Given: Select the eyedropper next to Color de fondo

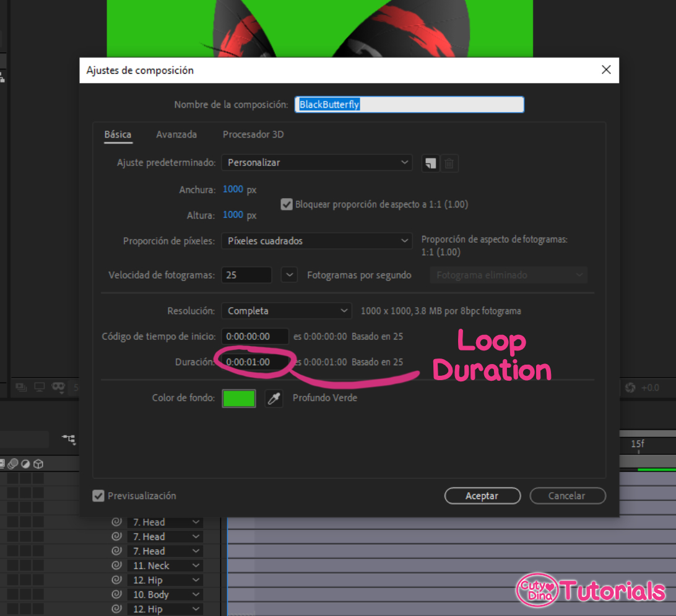Looking at the screenshot, I should [x=274, y=398].
